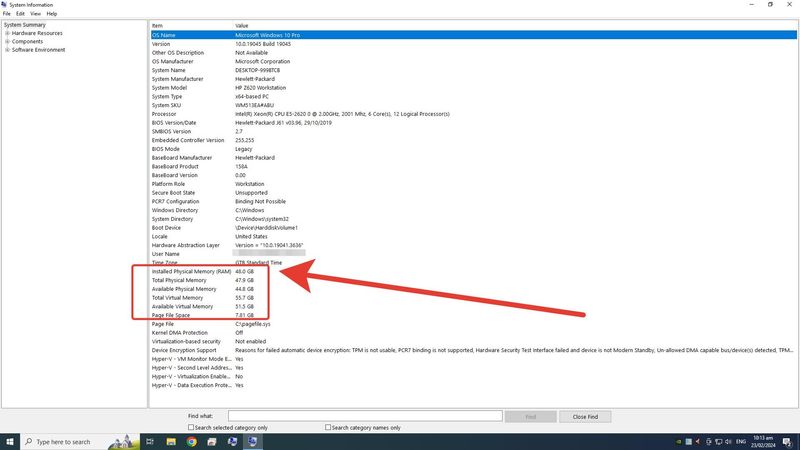Select the OS Manufacturer row
800x450 pixels.
[473, 61]
